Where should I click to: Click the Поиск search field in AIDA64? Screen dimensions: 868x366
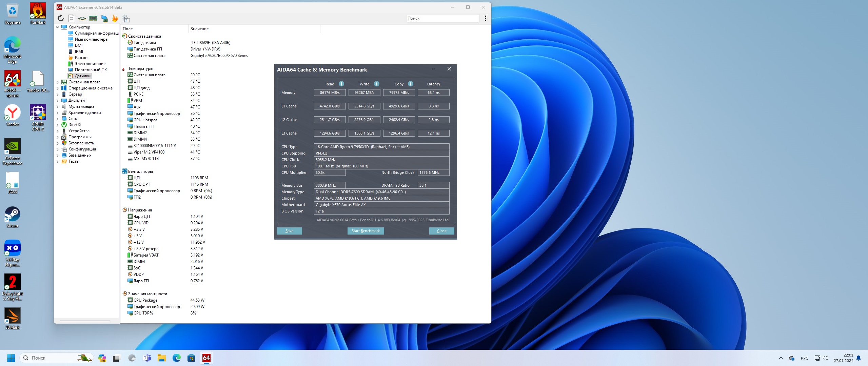(x=442, y=18)
